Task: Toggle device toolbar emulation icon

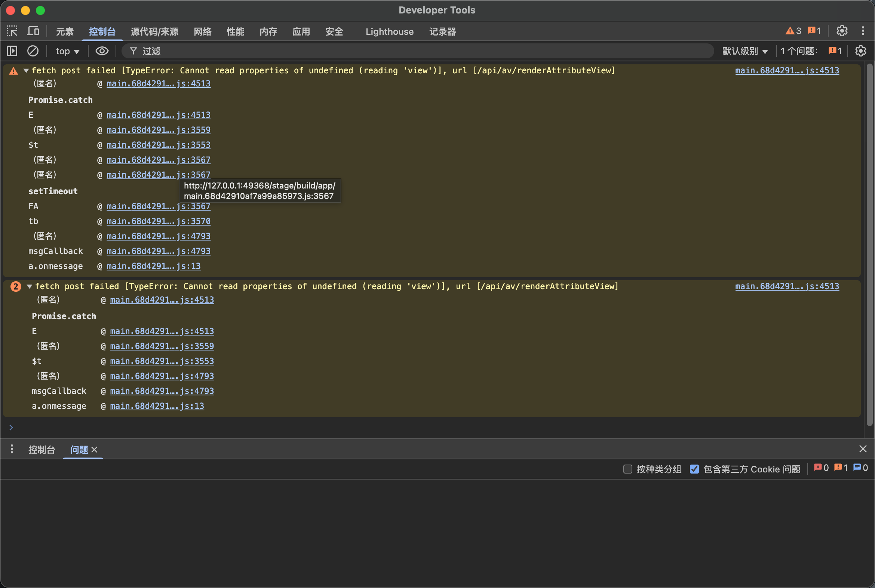Action: tap(33, 31)
